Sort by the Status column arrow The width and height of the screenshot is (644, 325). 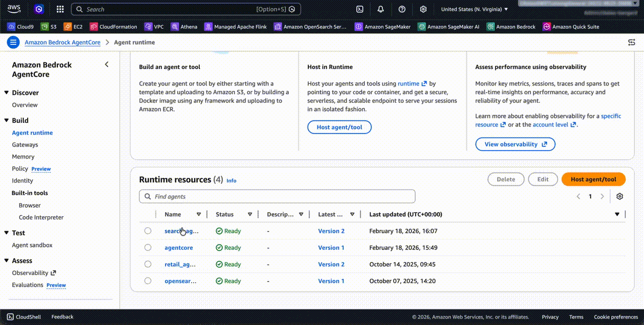[x=250, y=214]
